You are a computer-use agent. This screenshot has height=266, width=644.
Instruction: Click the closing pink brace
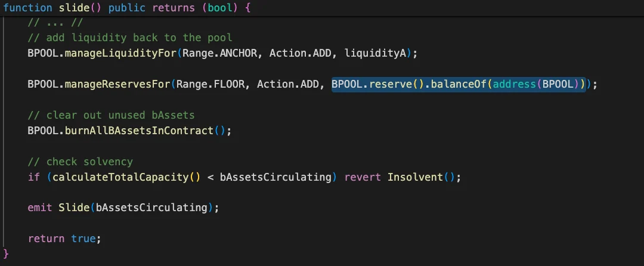tap(6, 253)
